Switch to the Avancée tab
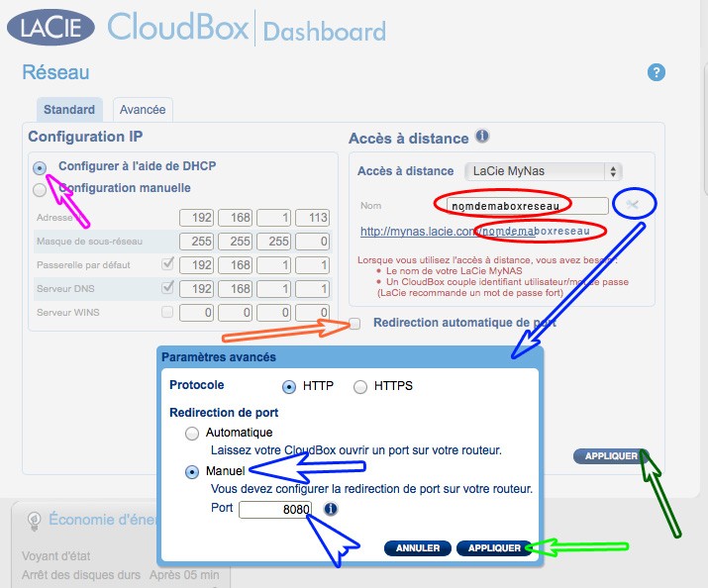The height and width of the screenshot is (588, 708). click(x=143, y=109)
